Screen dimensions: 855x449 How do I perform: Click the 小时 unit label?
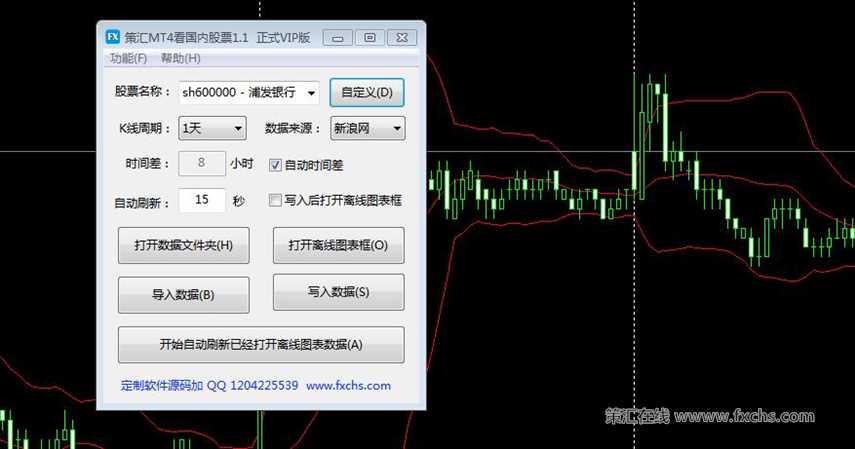pos(242,164)
